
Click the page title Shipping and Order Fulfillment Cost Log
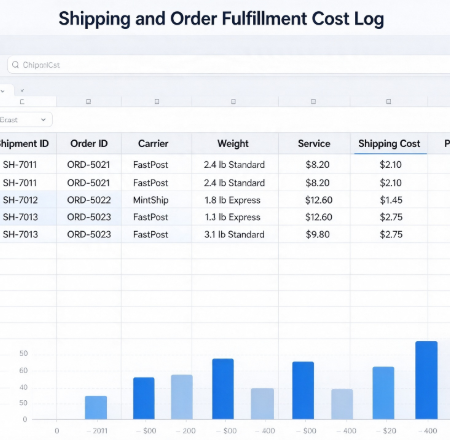(x=221, y=19)
